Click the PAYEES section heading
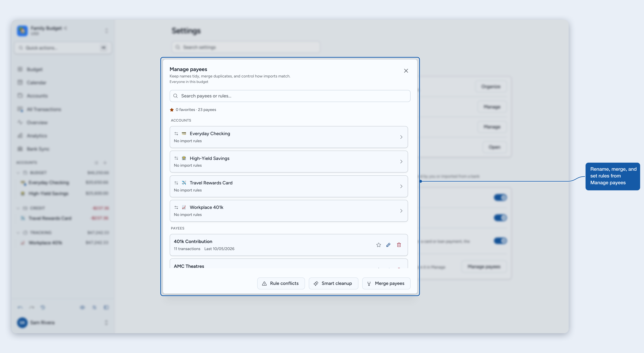The width and height of the screenshot is (644, 353). [x=177, y=229]
